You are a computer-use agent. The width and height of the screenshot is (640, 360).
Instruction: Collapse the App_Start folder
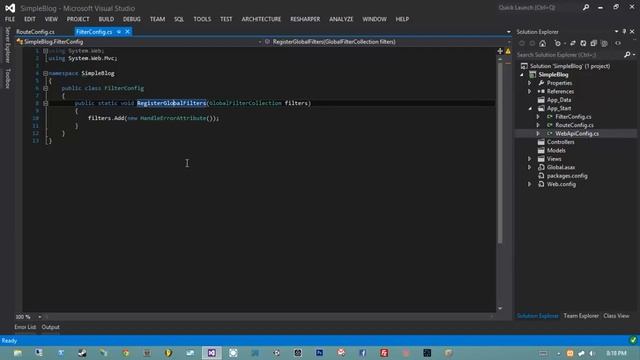pyautogui.click(x=530, y=109)
